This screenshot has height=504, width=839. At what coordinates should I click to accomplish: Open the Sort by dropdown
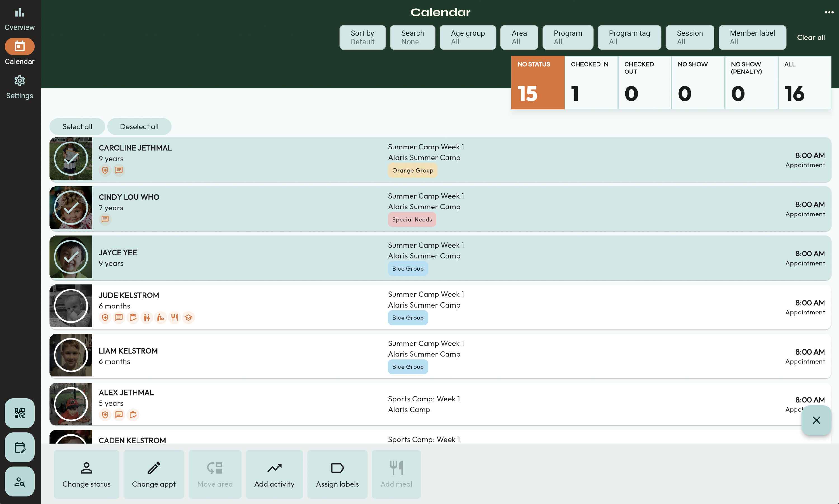click(362, 37)
